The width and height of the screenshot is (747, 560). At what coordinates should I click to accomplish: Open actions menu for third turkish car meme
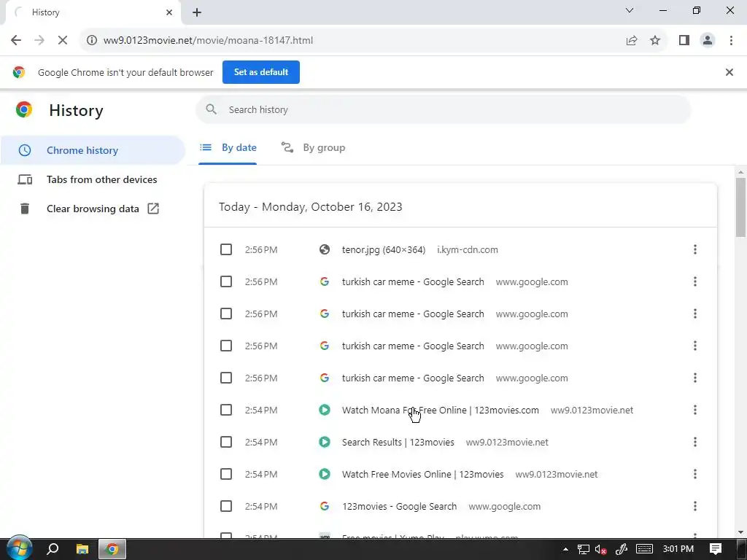click(x=695, y=346)
